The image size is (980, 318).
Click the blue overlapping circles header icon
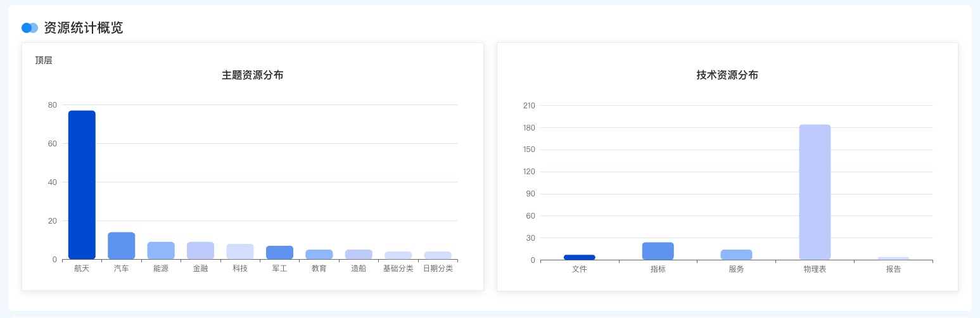coord(30,28)
